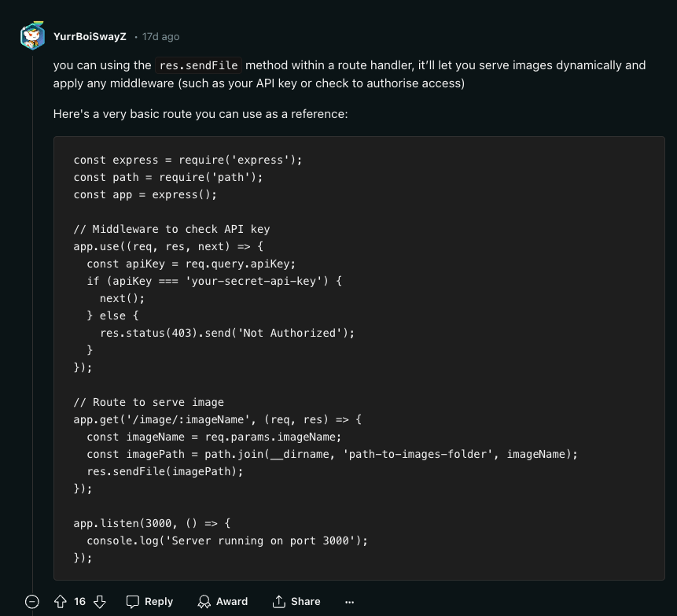Image resolution: width=677 pixels, height=616 pixels.
Task: Click the require('express') code line
Action: click(187, 160)
